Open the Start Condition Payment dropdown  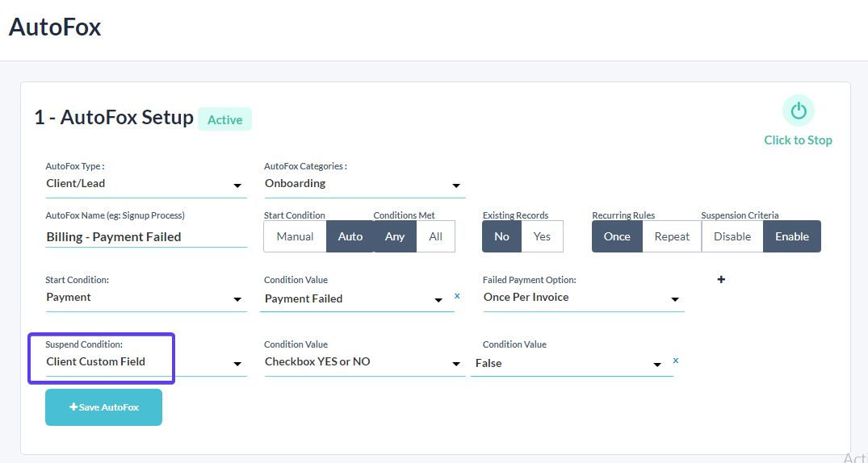tap(146, 298)
